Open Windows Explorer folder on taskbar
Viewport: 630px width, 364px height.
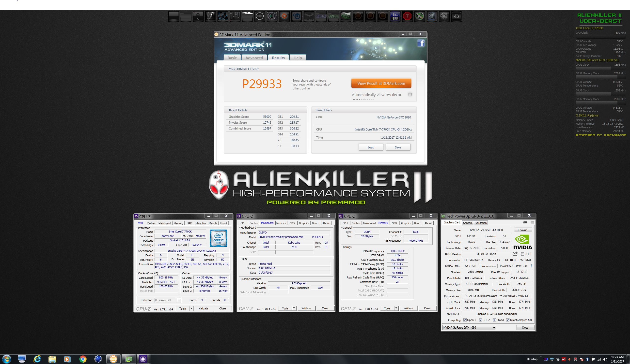pos(52,359)
